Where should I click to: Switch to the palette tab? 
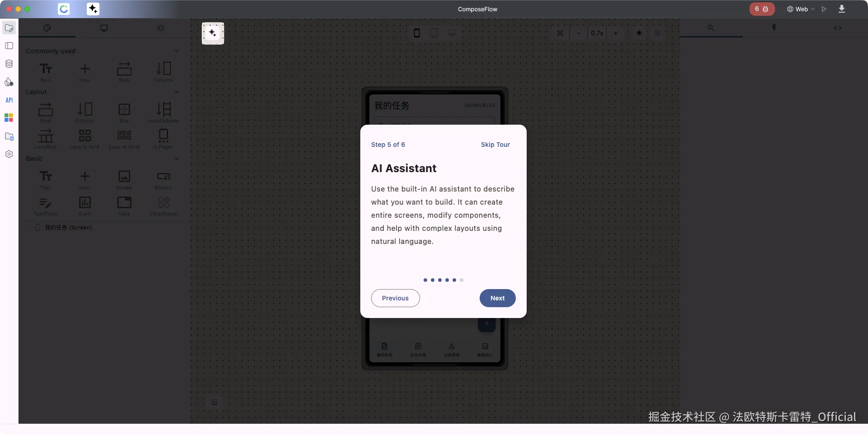pyautogui.click(x=47, y=28)
